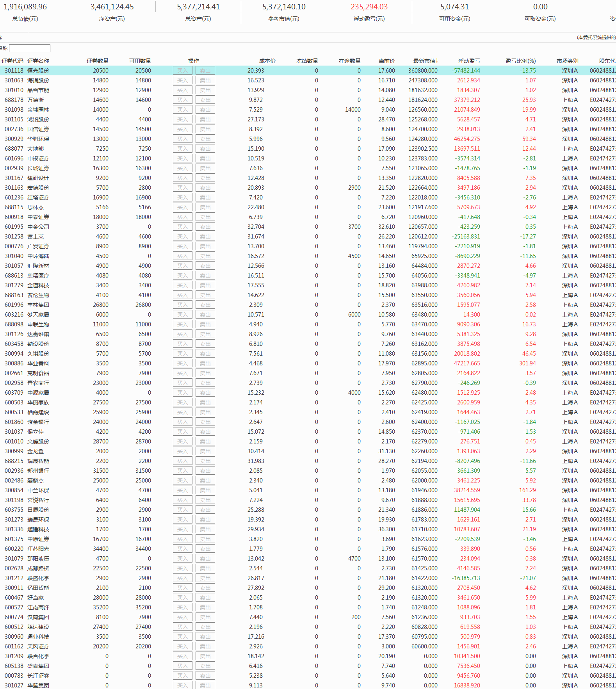
Task: Select stock name 趣睡科技
Action: (38, 529)
